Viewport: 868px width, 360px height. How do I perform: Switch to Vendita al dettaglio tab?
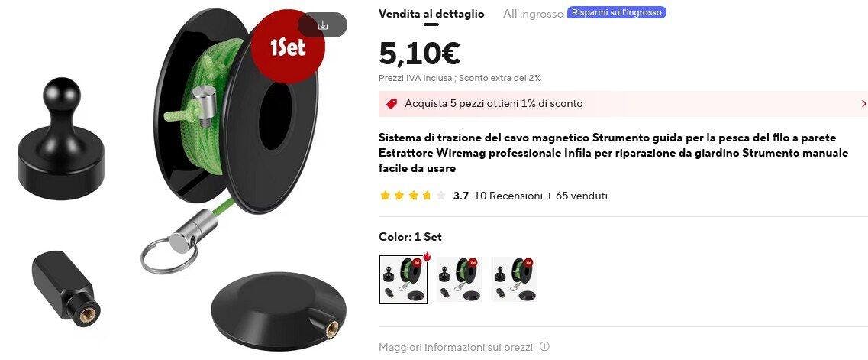(431, 14)
